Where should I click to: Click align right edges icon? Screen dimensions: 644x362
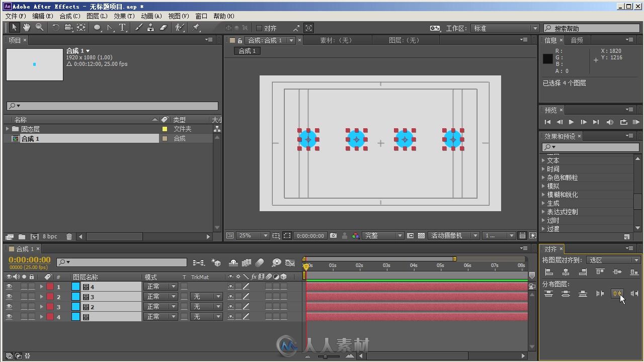coord(583,272)
